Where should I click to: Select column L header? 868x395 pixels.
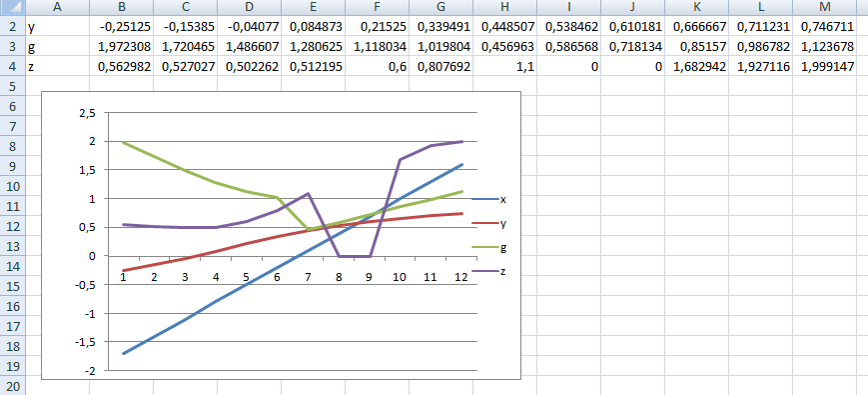[x=760, y=7]
